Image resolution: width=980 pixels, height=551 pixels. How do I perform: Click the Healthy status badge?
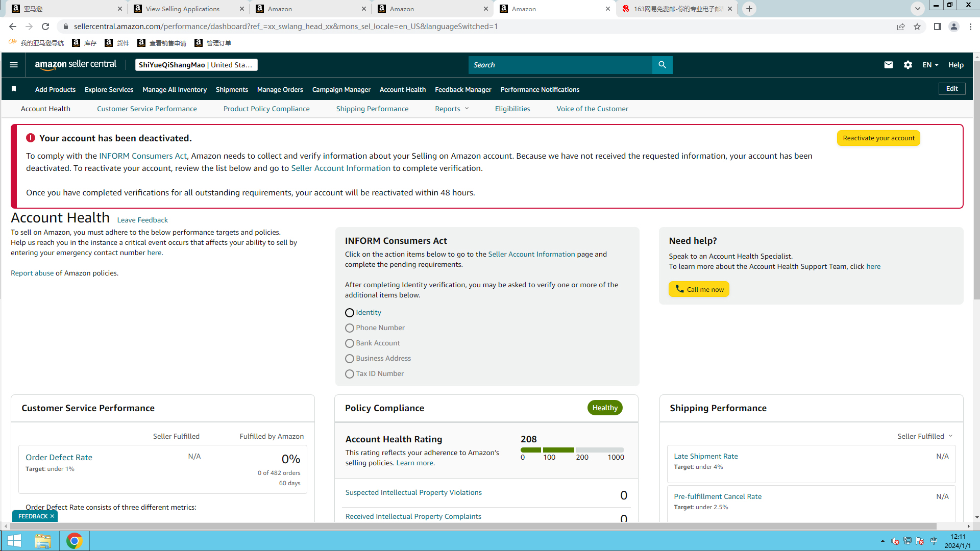[605, 408]
